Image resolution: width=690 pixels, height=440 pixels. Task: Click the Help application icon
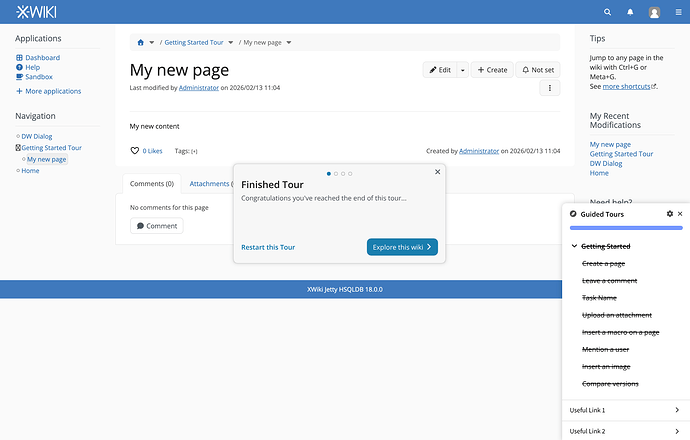(x=19, y=67)
